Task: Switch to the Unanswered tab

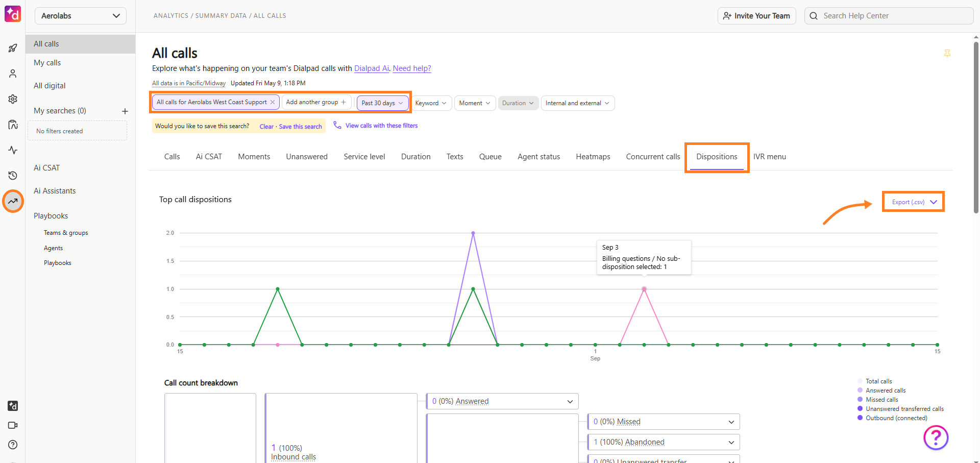Action: [307, 157]
